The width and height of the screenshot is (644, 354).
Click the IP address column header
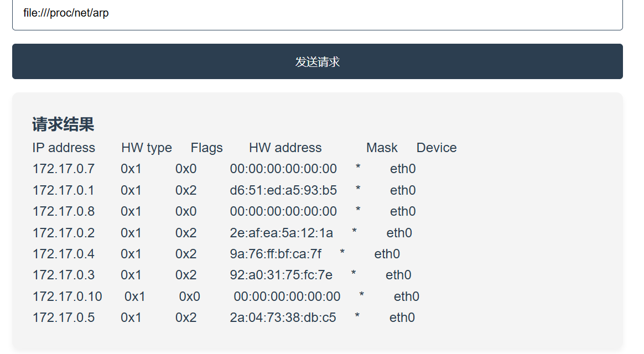(64, 148)
